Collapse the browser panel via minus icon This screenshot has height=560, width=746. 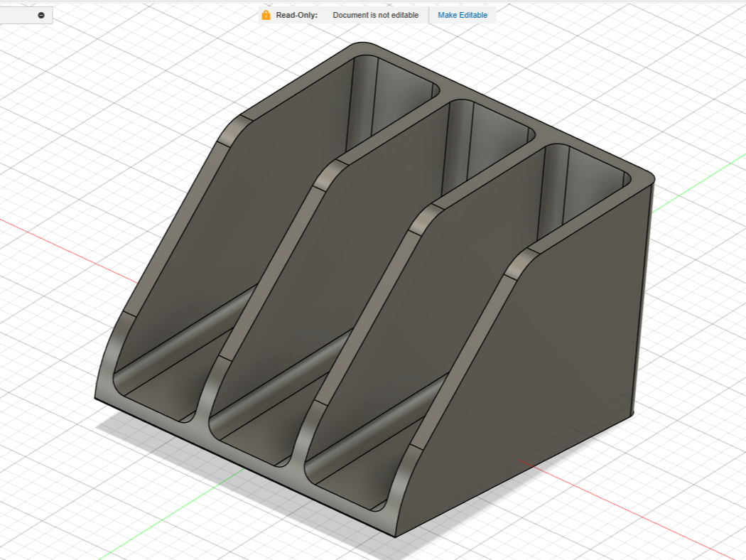click(x=41, y=15)
